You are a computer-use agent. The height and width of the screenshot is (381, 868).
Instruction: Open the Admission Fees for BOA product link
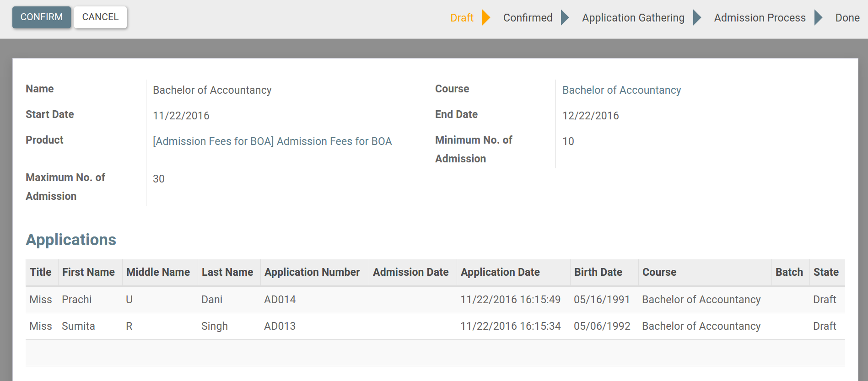coord(272,141)
